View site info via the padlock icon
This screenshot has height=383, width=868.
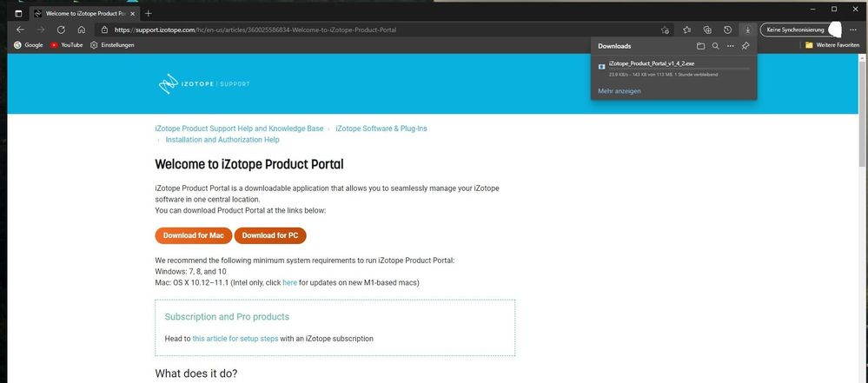[x=104, y=30]
